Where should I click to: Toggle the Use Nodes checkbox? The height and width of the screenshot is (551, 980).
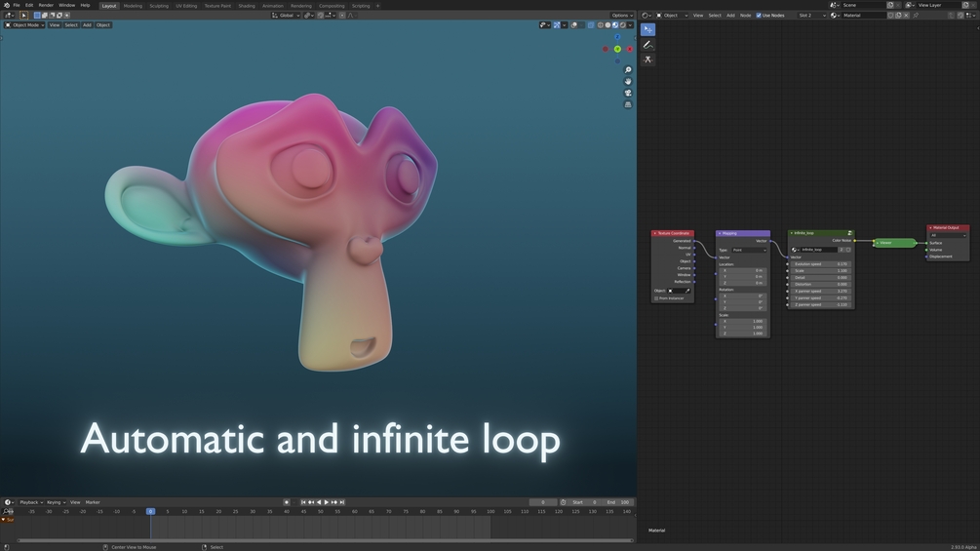pos(759,15)
